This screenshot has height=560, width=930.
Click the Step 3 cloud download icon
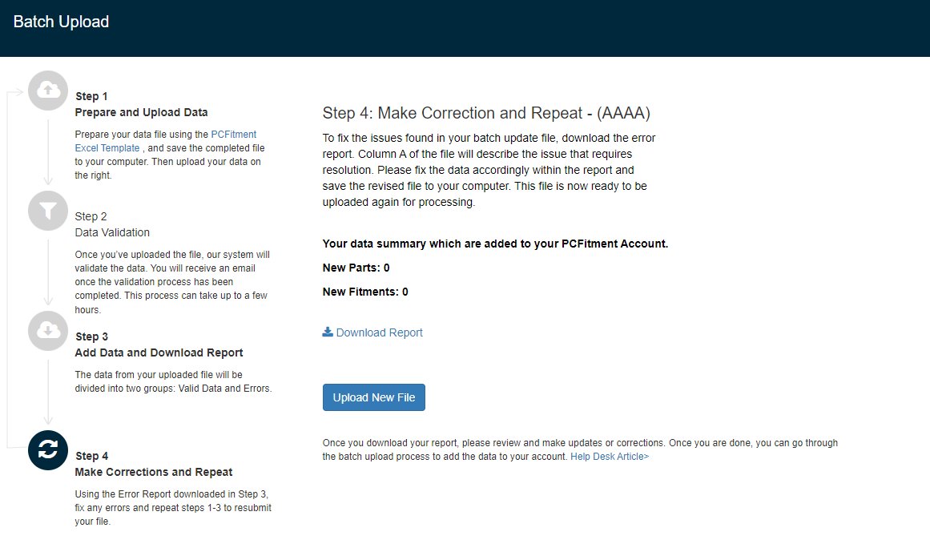pyautogui.click(x=48, y=331)
